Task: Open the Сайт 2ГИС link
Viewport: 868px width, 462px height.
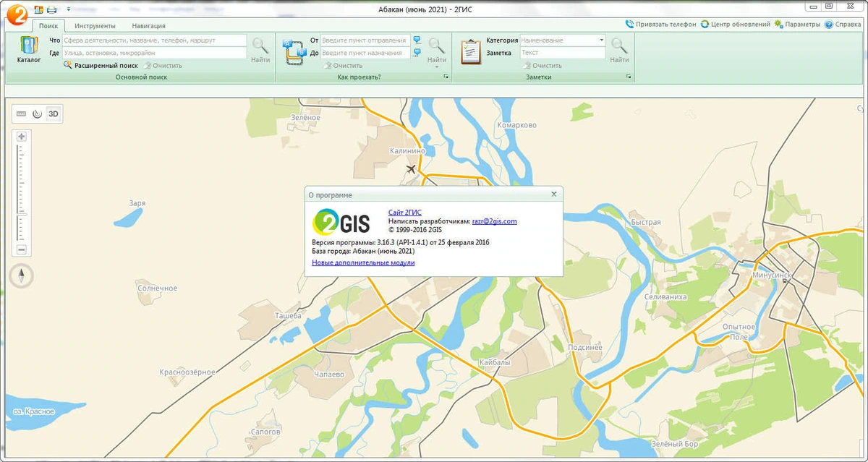Action: [405, 212]
